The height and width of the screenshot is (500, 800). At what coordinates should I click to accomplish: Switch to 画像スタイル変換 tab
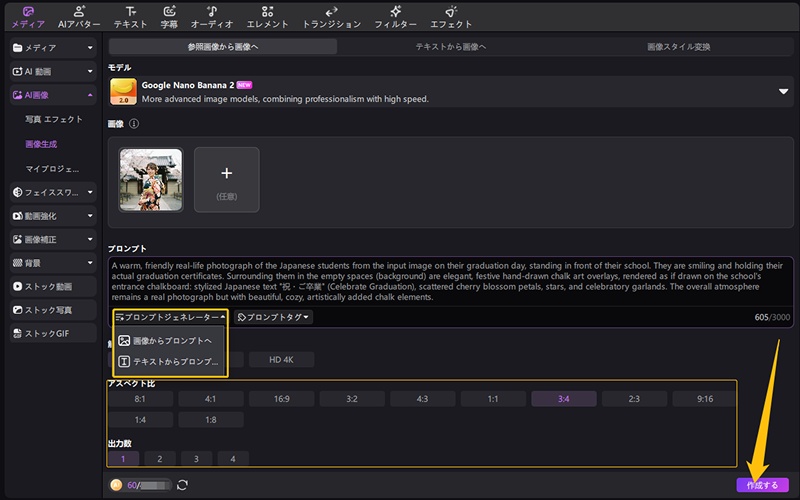click(679, 47)
